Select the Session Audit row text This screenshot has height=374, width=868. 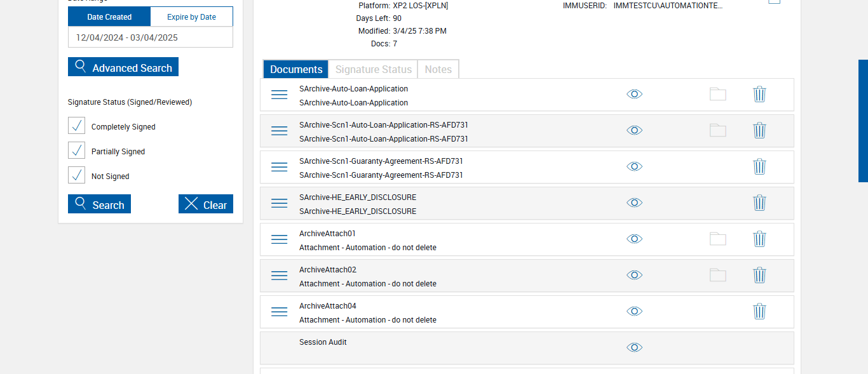[323, 342]
